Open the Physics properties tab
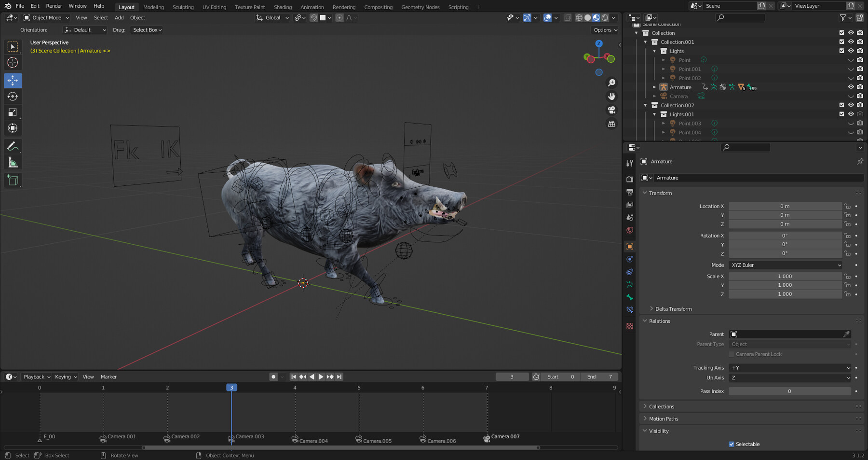868x460 pixels. point(629,259)
